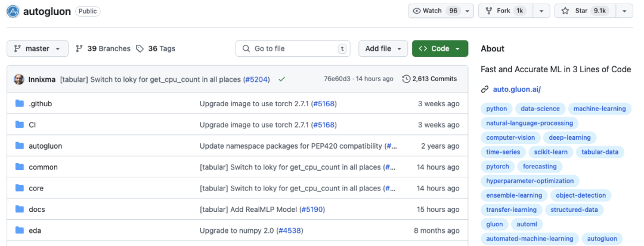Open the autogluon folder in file list
The image size is (644, 246).
point(45,146)
